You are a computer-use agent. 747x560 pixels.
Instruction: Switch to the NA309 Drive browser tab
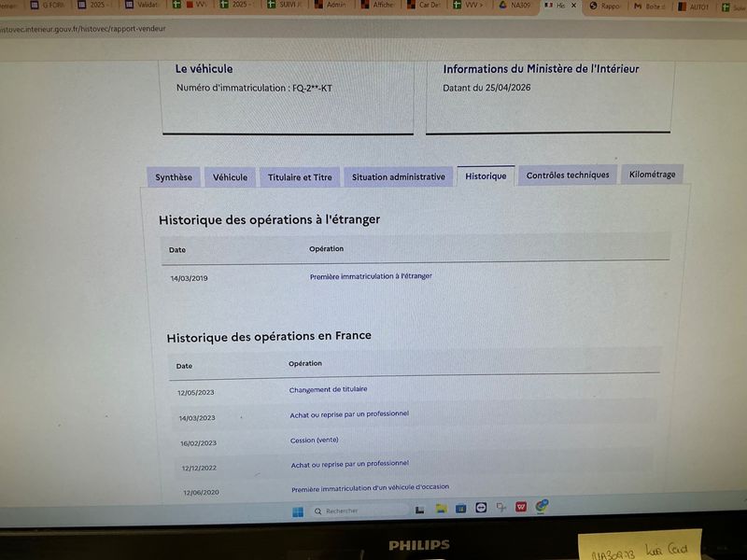point(514,5)
